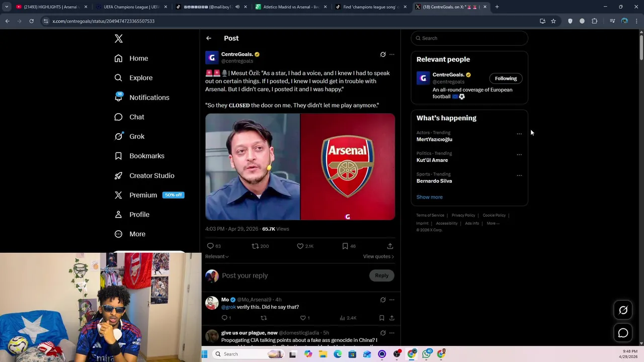Open Notifications in the sidebar
This screenshot has width=644, height=362.
pyautogui.click(x=142, y=98)
